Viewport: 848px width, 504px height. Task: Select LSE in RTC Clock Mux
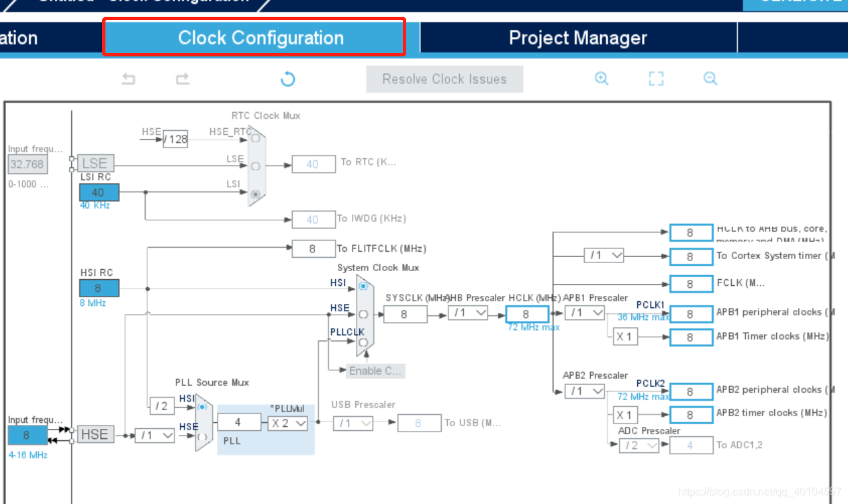[255, 166]
